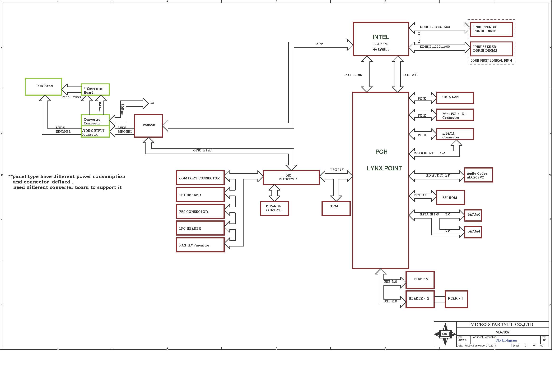The image size is (555, 392).
Task: Select the Mini PCI-e X1 Connector block
Action: 455,115
